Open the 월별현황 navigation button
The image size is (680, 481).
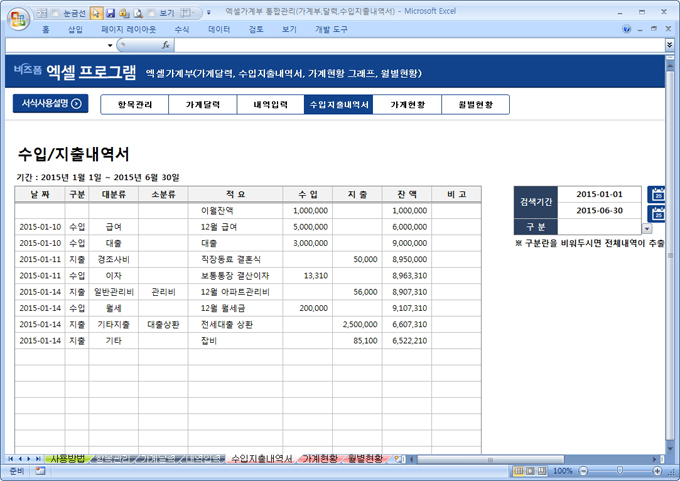[x=474, y=104]
